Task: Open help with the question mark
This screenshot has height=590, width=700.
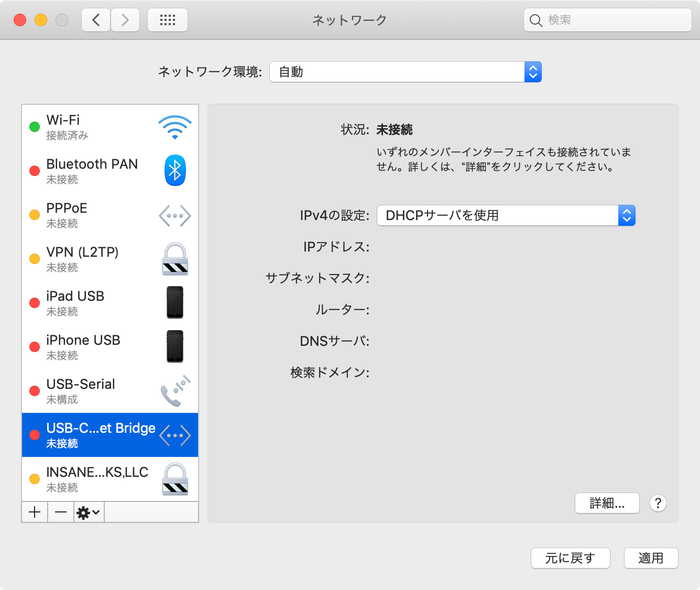Action: click(658, 503)
